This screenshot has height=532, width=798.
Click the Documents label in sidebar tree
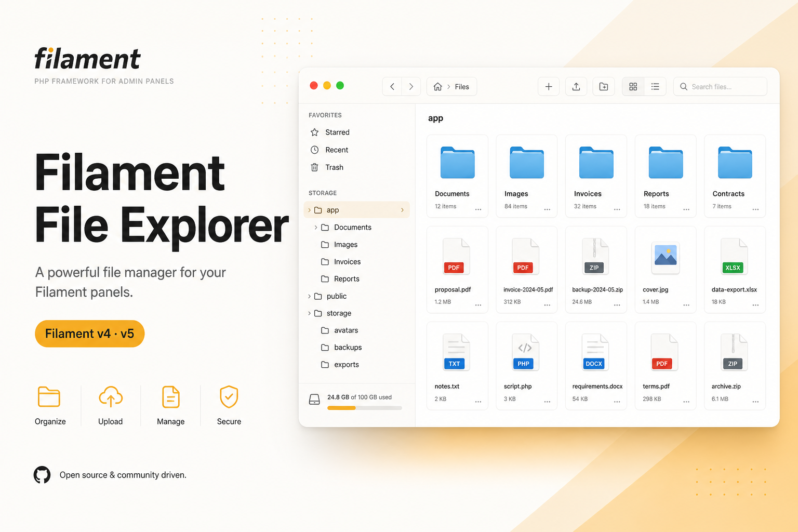tap(353, 228)
